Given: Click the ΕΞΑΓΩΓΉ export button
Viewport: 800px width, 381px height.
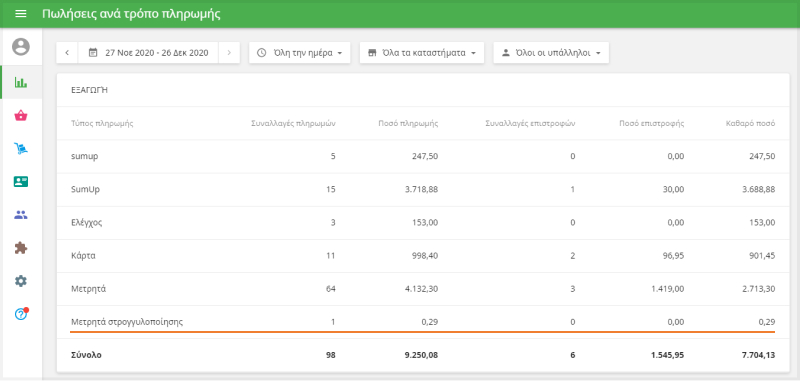Looking at the screenshot, I should pyautogui.click(x=89, y=90).
